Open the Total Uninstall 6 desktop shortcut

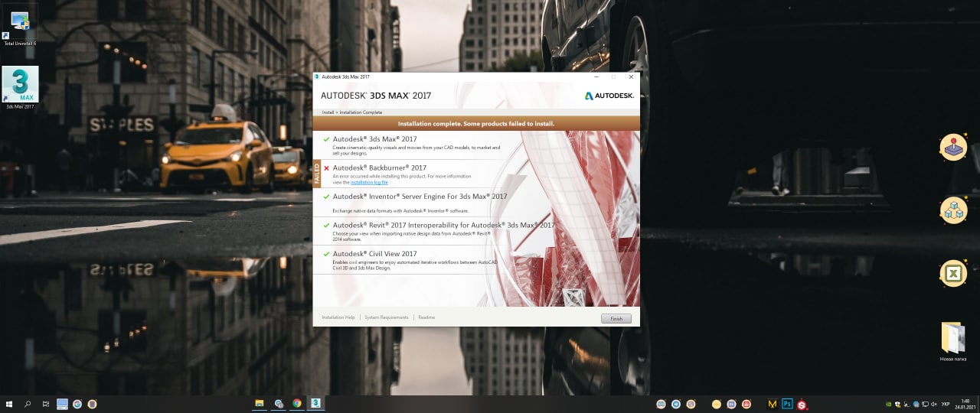tap(20, 26)
